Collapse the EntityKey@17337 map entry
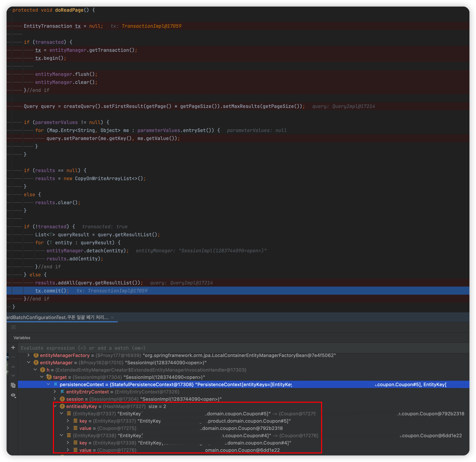Viewport: 476px width, 462px height. point(61,414)
